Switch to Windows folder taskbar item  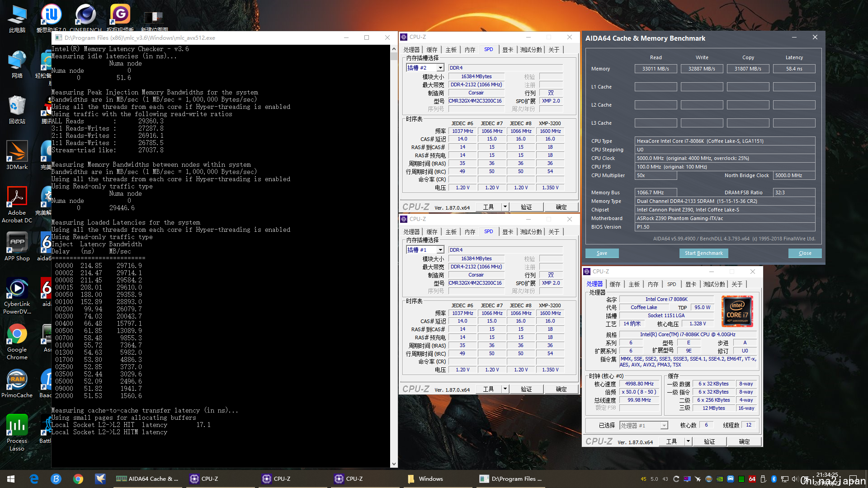tap(437, 479)
